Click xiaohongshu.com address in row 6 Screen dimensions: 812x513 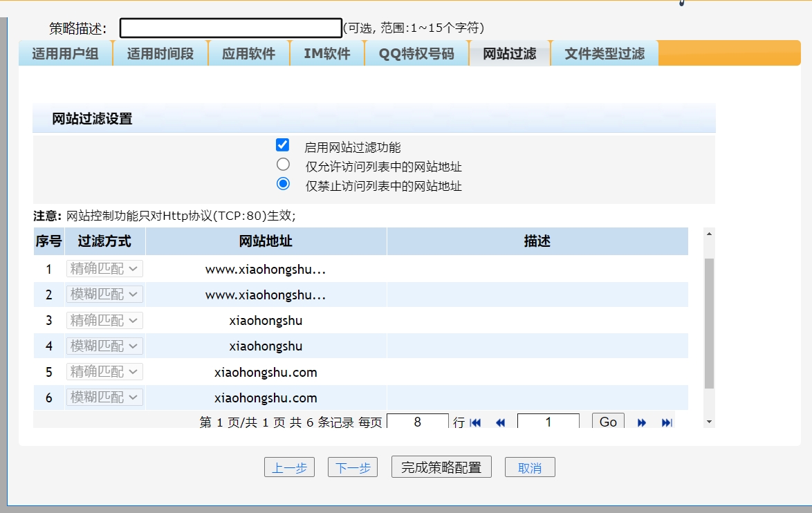[x=266, y=398]
